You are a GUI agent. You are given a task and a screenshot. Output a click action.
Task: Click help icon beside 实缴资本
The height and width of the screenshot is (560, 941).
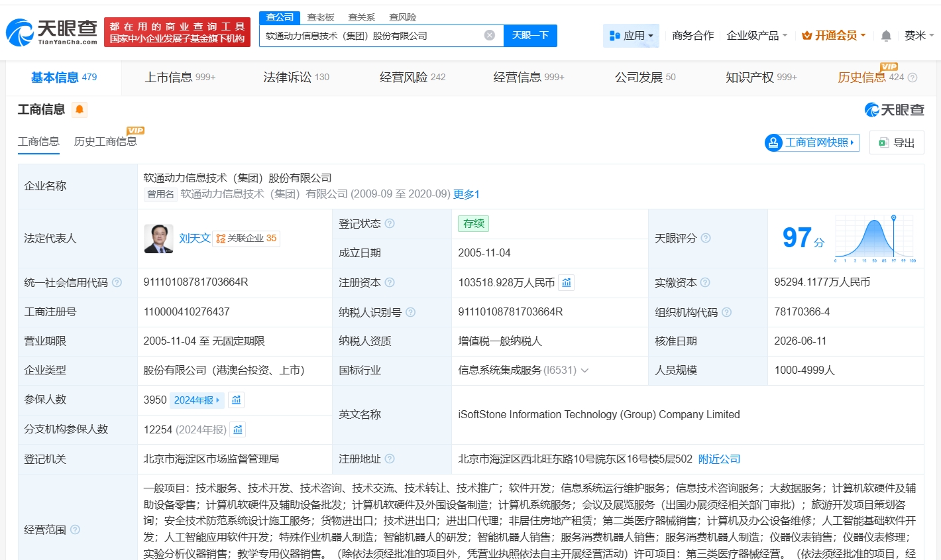coord(705,282)
